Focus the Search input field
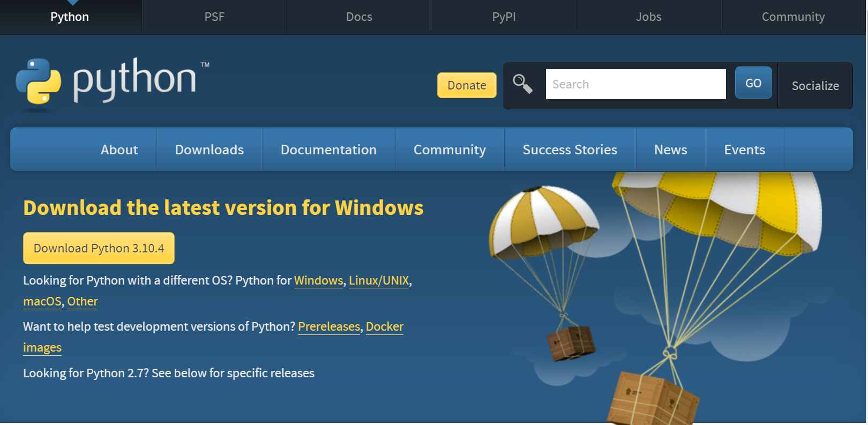The height and width of the screenshot is (425, 868). pyautogui.click(x=635, y=84)
